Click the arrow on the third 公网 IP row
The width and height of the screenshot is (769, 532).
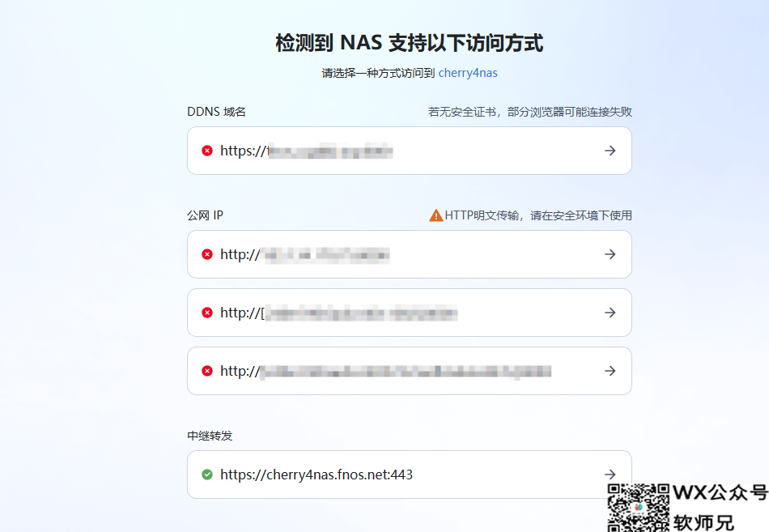[x=610, y=371]
